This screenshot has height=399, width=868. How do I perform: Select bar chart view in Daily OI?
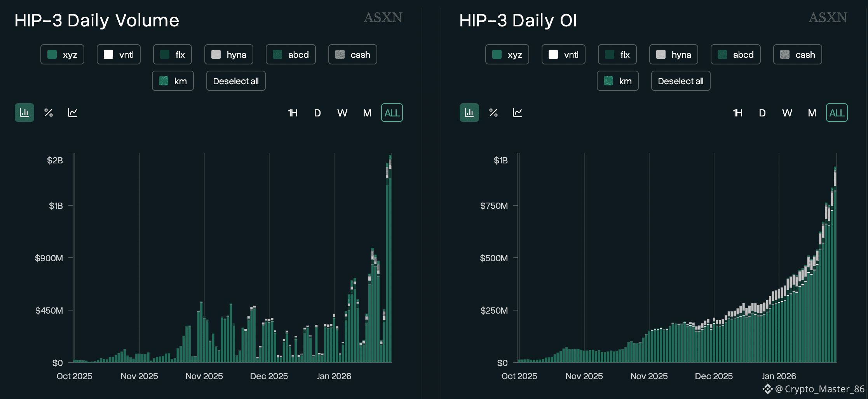469,113
